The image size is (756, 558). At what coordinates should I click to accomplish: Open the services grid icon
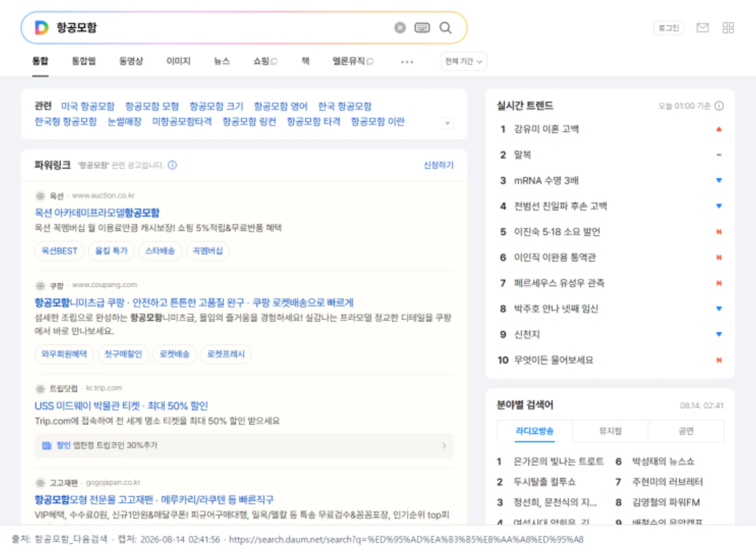728,28
